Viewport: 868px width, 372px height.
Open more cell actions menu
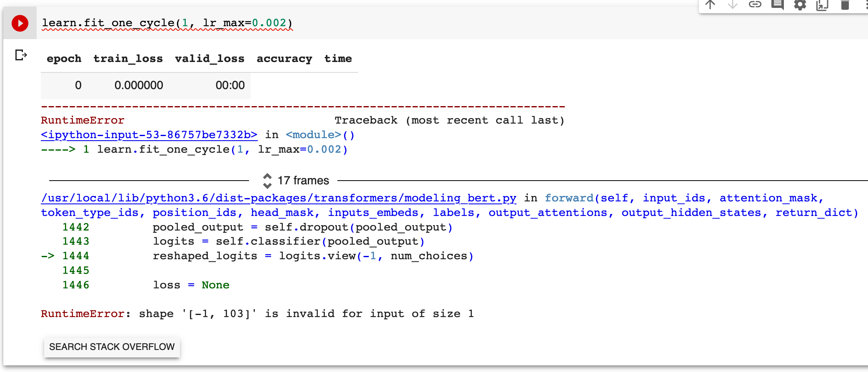tap(866, 5)
